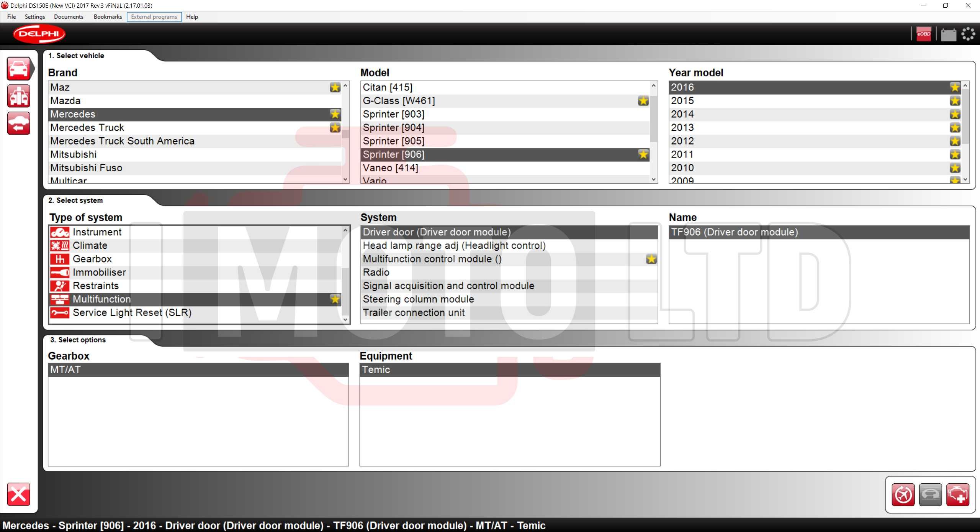Click the red X cancel icon
980x532 pixels.
(18, 494)
